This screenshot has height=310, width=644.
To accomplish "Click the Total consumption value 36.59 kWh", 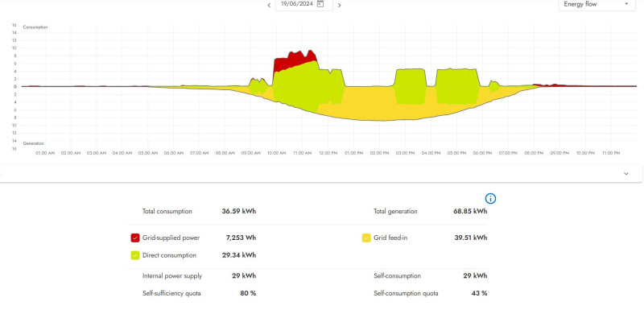I will click(238, 212).
